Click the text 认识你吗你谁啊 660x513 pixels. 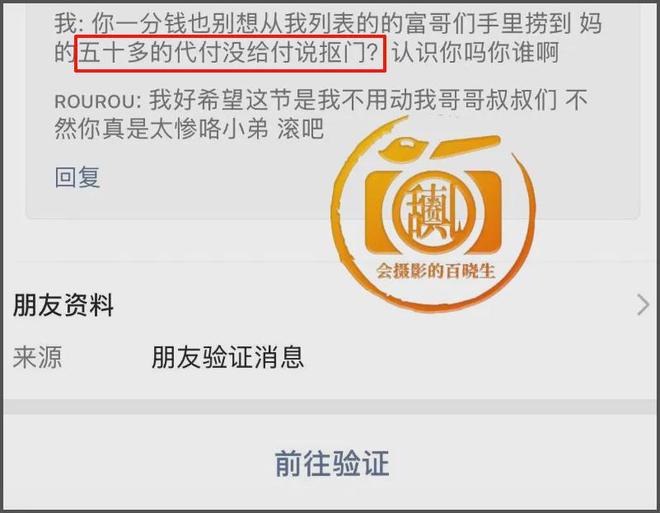(x=475, y=53)
